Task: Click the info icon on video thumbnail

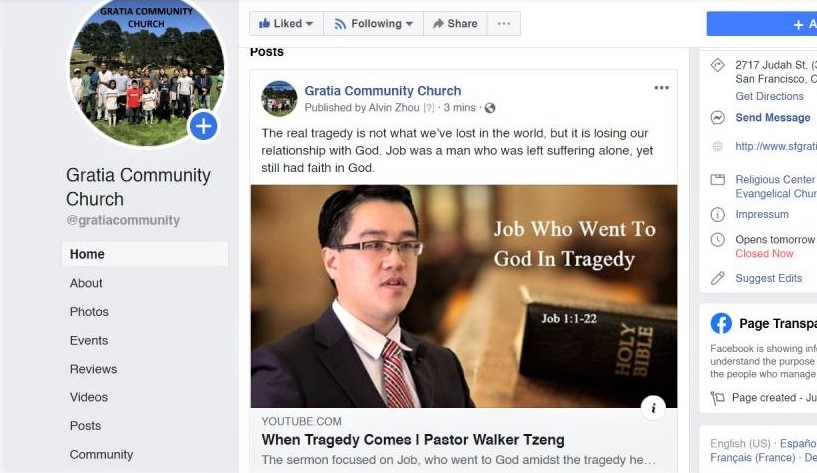Action: tap(653, 408)
